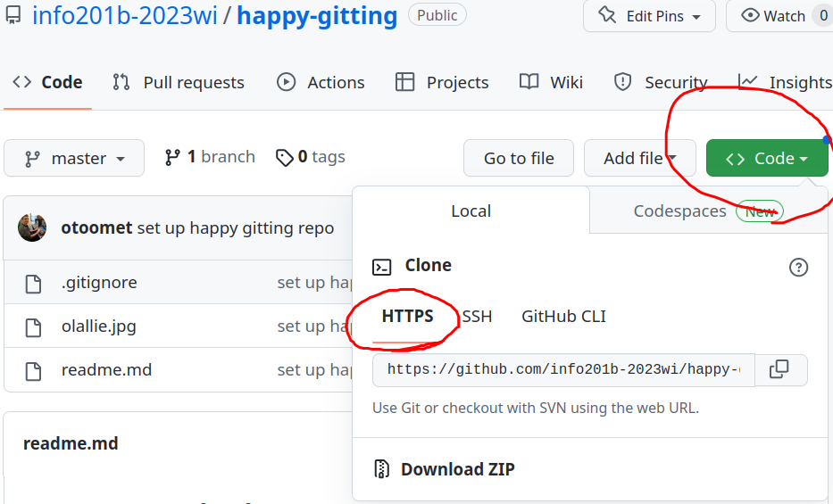Click the file icon next to olallie.jpg

pyautogui.click(x=33, y=328)
